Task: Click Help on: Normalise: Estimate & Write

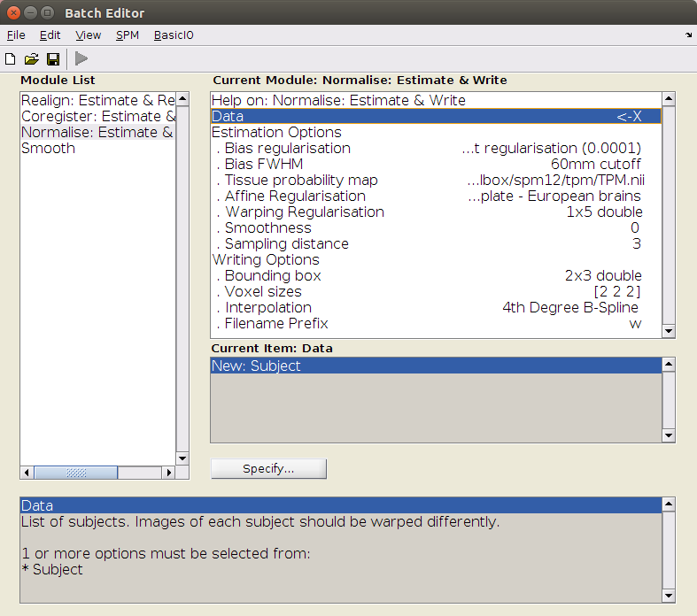Action: pyautogui.click(x=436, y=100)
